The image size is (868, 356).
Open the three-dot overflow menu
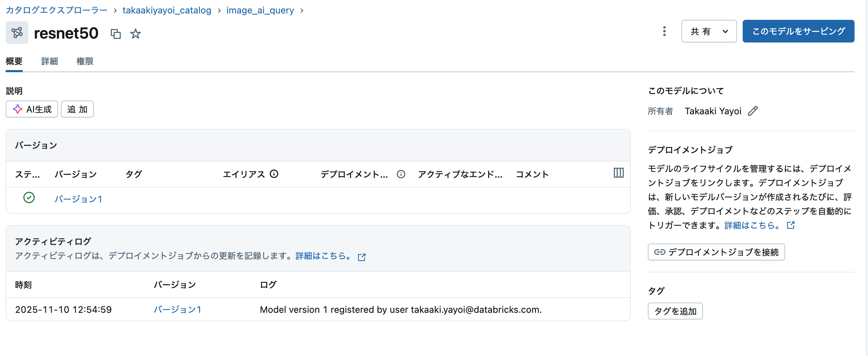[x=664, y=31]
